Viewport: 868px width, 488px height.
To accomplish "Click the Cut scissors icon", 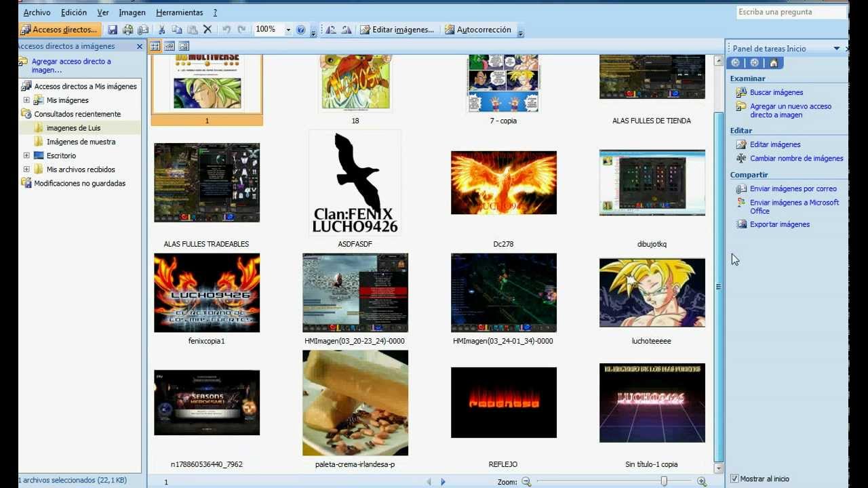I will (x=161, y=30).
